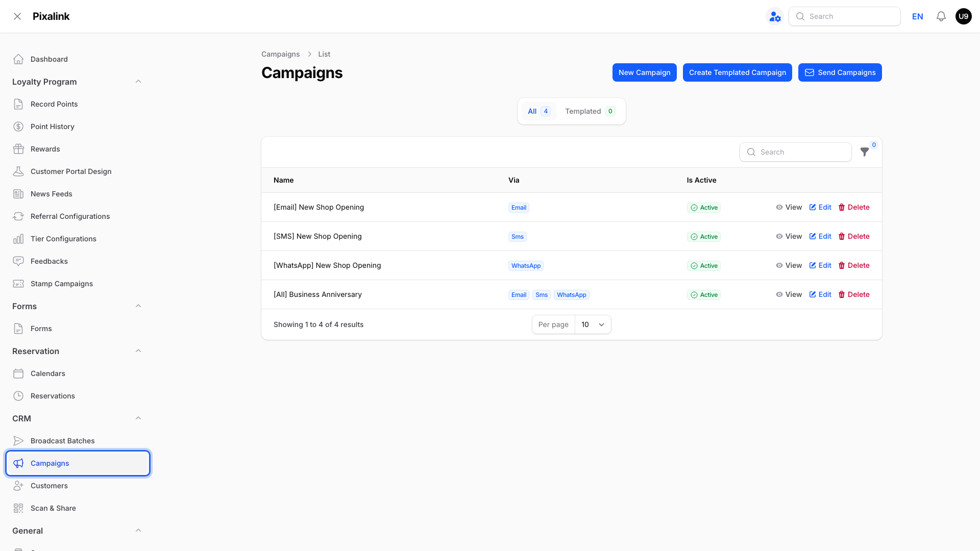Sort by the Name column header
Screen dimensions: 980x551
click(283, 180)
